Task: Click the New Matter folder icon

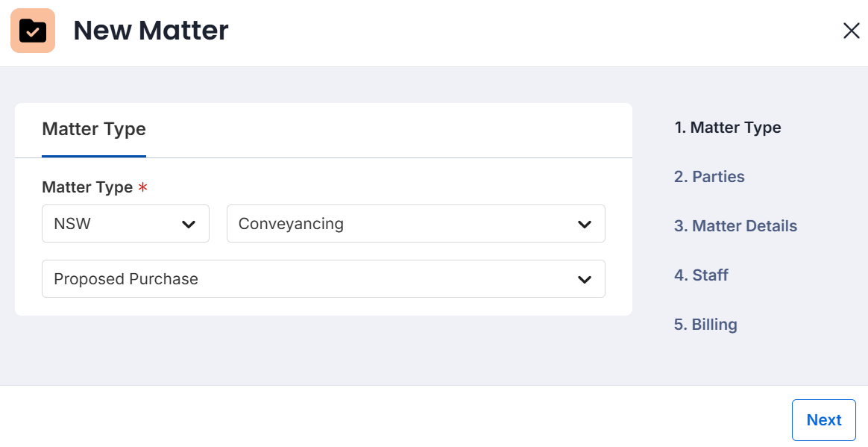Action: [x=33, y=31]
